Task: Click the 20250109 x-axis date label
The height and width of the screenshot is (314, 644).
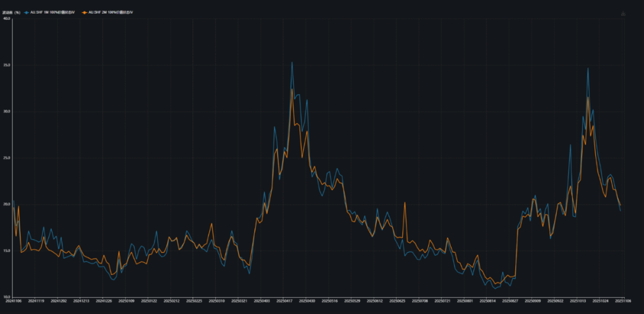Action: click(126, 301)
